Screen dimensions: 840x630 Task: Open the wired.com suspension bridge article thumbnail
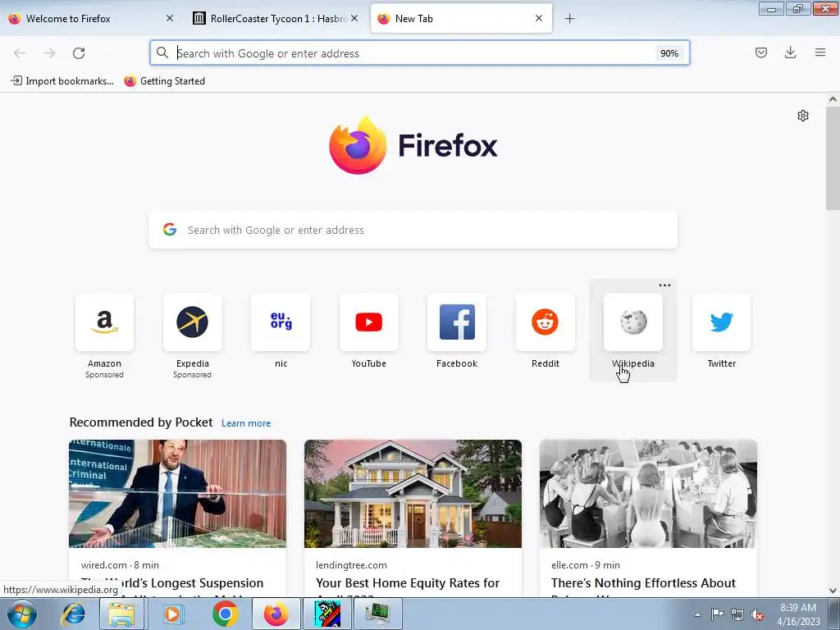coord(177,493)
